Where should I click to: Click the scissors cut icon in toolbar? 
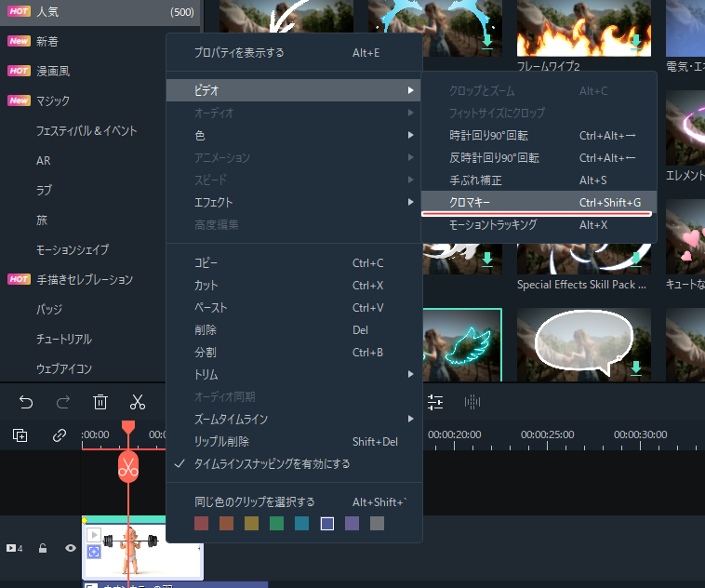pos(138,402)
